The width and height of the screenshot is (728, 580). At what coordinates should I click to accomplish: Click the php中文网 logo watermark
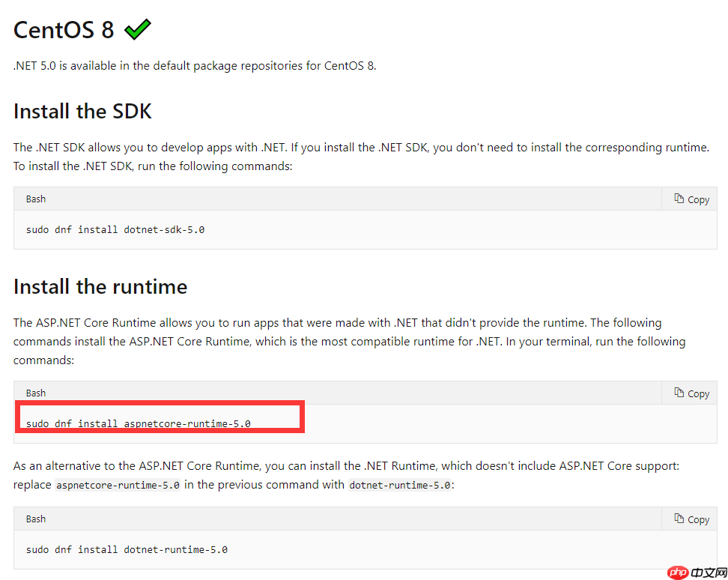click(x=695, y=572)
